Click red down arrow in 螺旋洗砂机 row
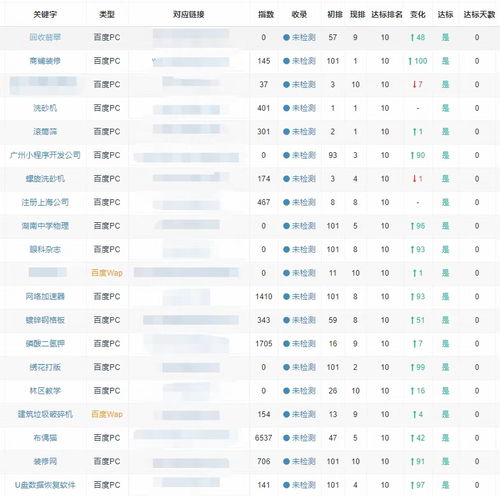 pyautogui.click(x=414, y=179)
